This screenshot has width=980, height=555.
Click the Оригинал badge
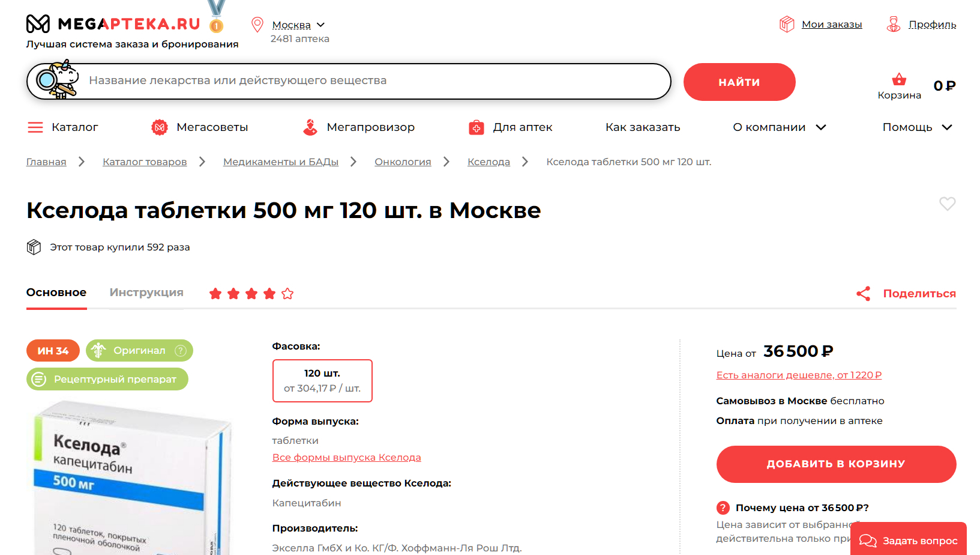tap(139, 351)
